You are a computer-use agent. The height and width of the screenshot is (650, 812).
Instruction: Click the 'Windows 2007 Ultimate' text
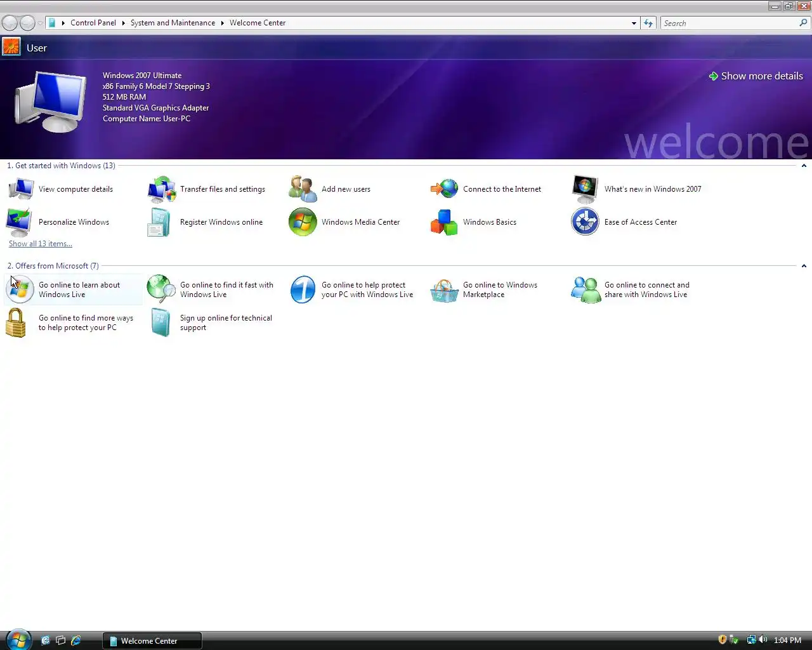point(142,76)
